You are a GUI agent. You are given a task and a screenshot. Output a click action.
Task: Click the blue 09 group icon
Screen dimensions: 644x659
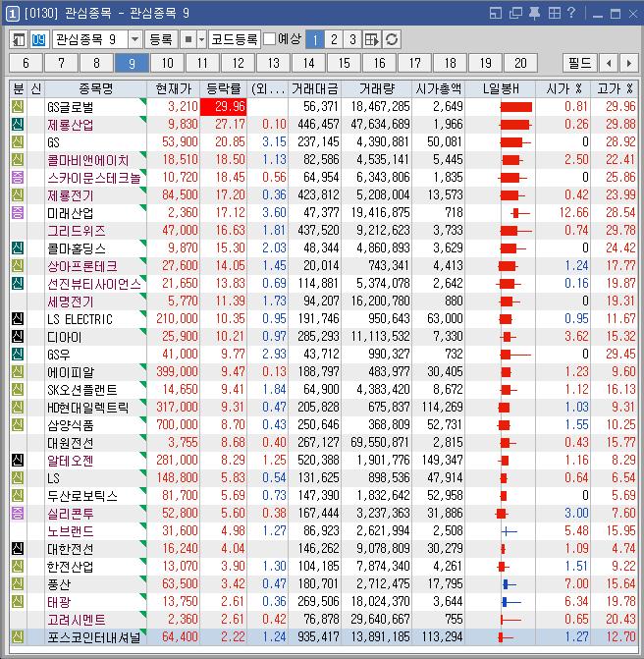click(38, 39)
